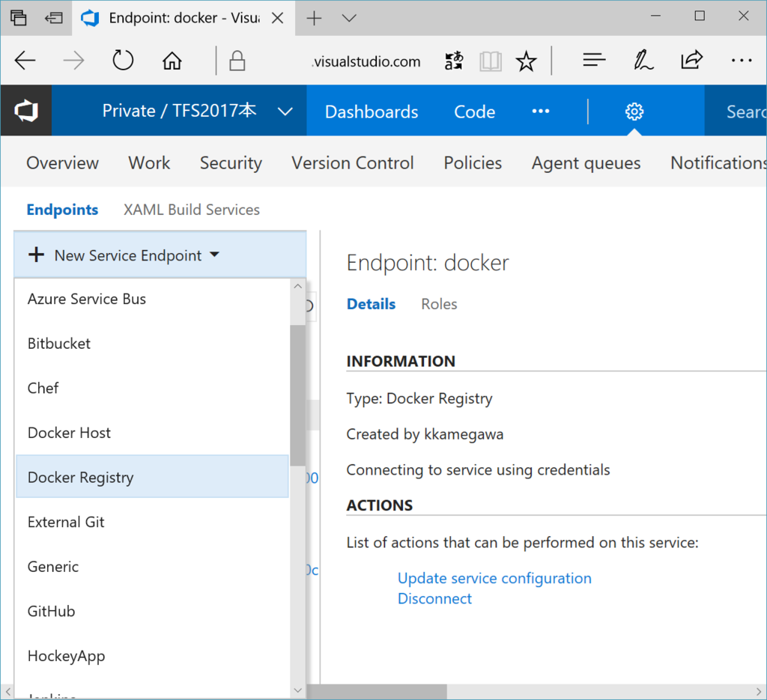Click Update service configuration link
The width and height of the screenshot is (767, 700).
pyautogui.click(x=494, y=578)
